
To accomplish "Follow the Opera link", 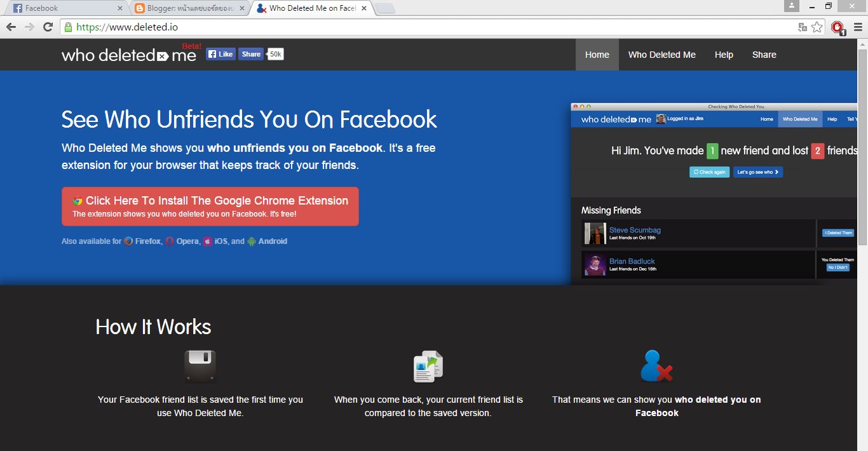I will coord(188,241).
